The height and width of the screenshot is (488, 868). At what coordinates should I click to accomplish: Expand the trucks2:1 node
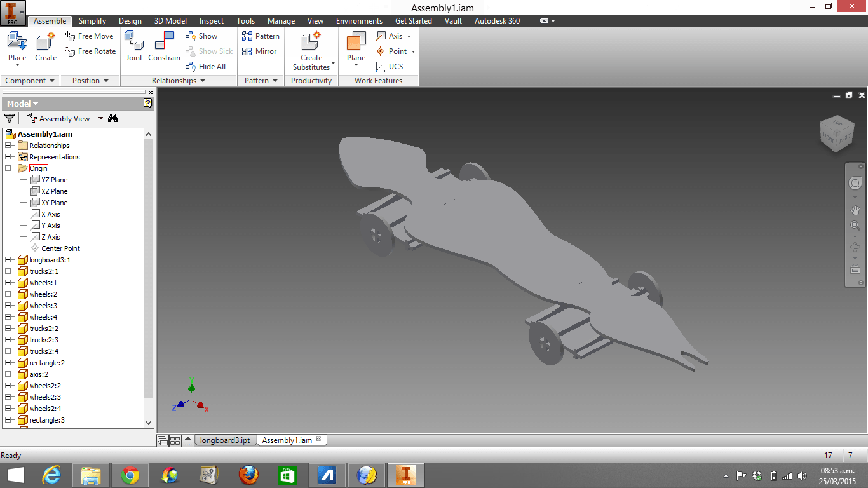[8, 271]
